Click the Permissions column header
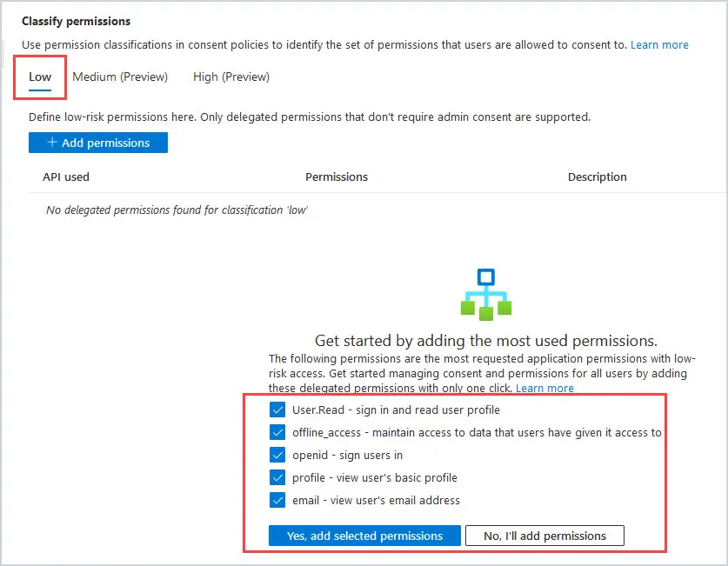Image resolution: width=728 pixels, height=566 pixels. [337, 176]
